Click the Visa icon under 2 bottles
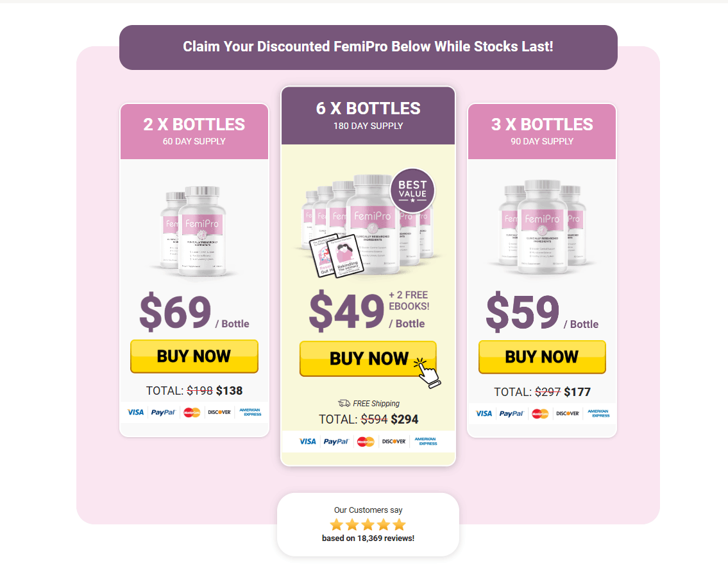Image resolution: width=728 pixels, height=568 pixels. tap(135, 412)
